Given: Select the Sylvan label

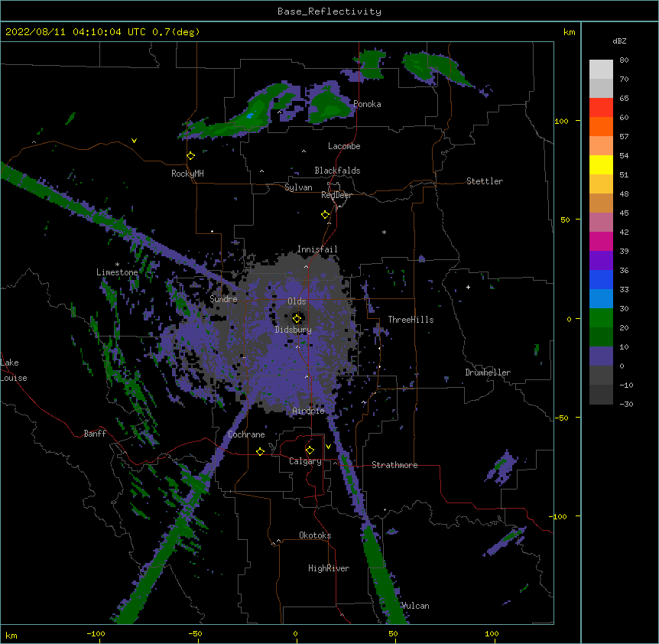Looking at the screenshot, I should pos(298,187).
